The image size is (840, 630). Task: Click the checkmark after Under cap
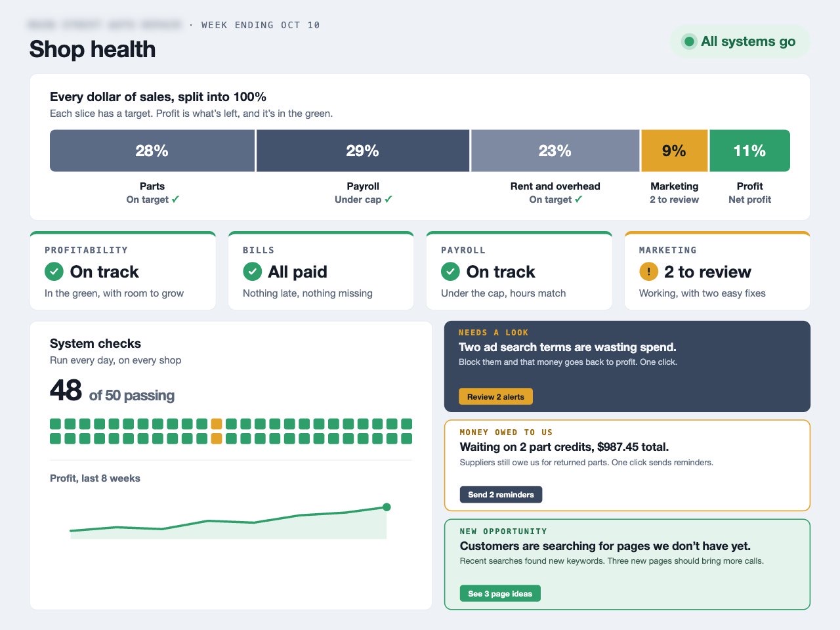point(388,199)
